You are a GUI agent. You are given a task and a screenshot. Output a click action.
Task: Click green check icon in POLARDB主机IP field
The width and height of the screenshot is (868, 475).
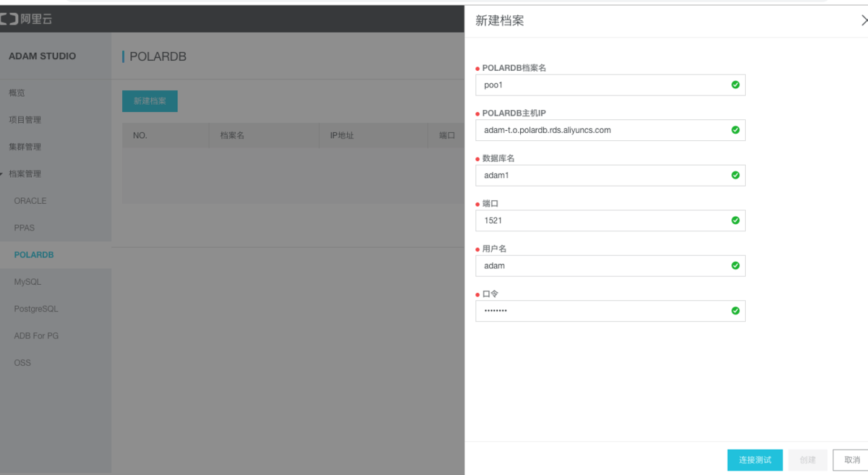(x=736, y=130)
